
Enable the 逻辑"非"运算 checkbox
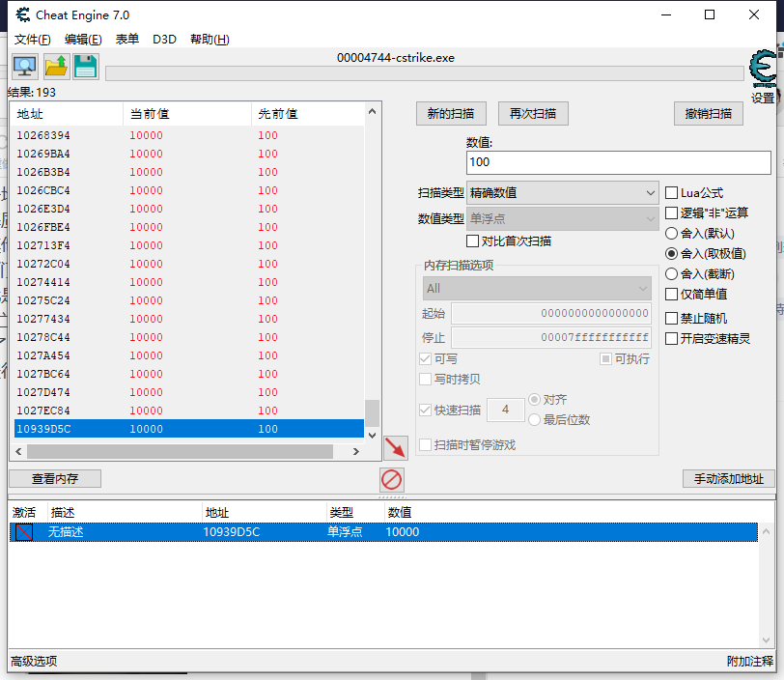[x=671, y=213]
